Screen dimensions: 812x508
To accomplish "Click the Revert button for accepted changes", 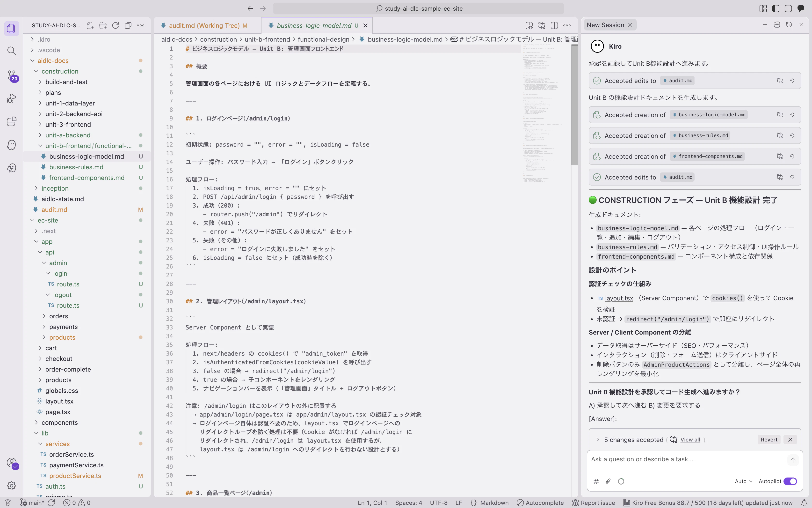I will coord(769,440).
